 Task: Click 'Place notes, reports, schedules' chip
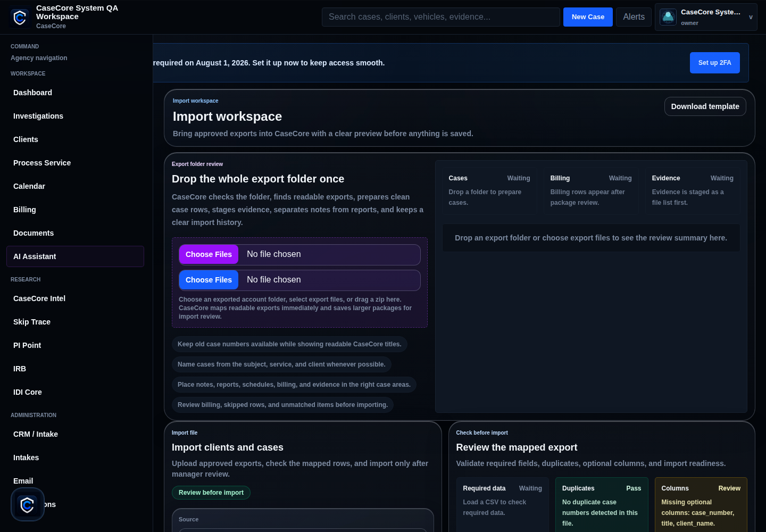[294, 385]
